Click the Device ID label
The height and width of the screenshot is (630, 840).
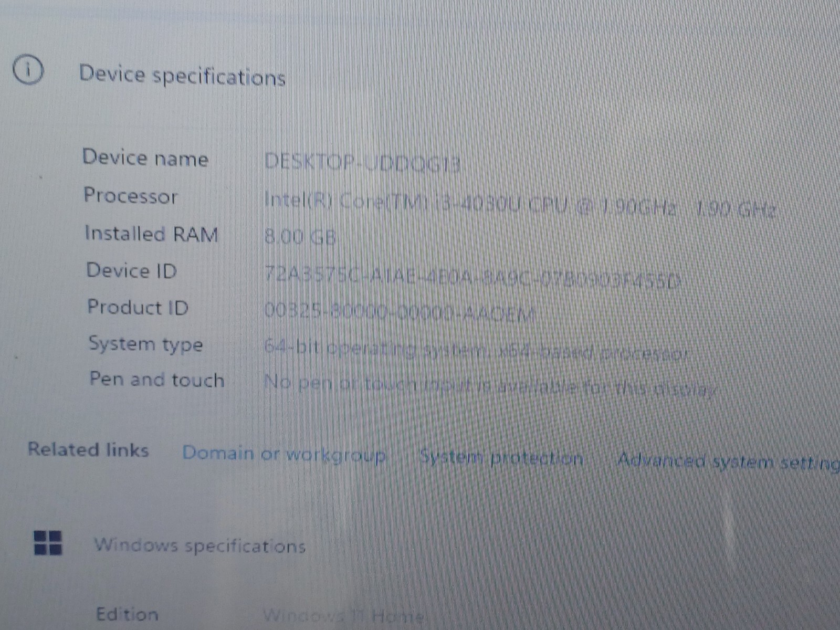click(131, 270)
